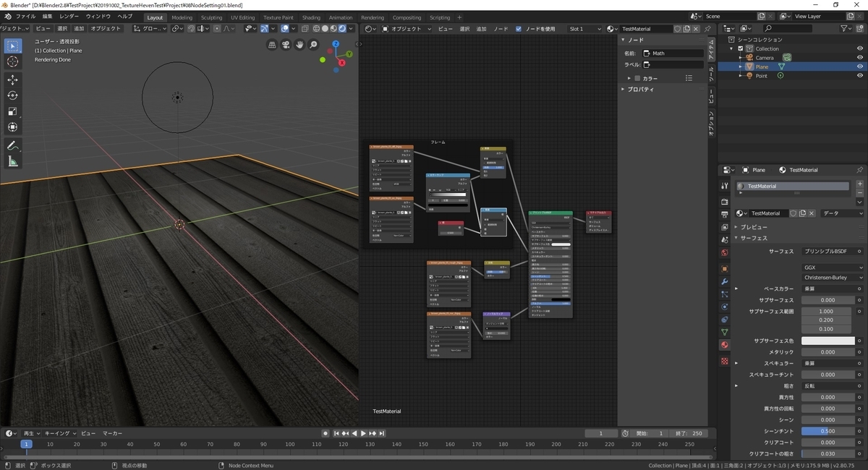Viewport: 868px width, 470px height.
Task: Select the Measure ruler tool
Action: [12, 161]
